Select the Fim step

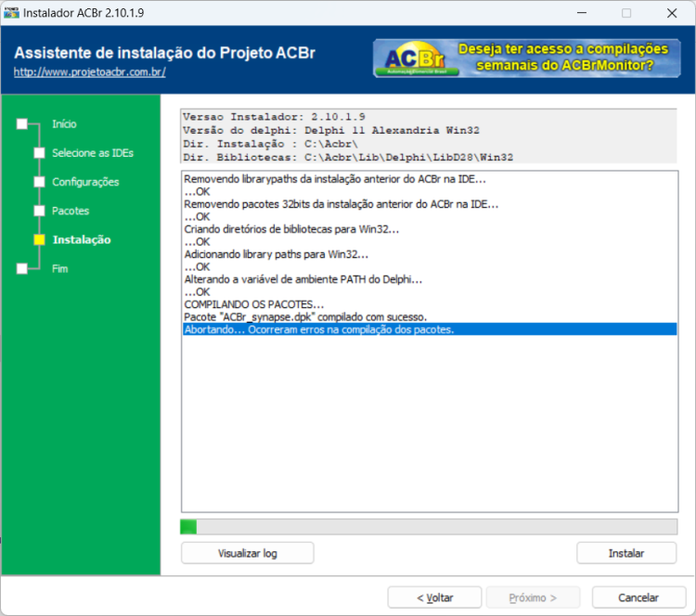click(x=60, y=268)
